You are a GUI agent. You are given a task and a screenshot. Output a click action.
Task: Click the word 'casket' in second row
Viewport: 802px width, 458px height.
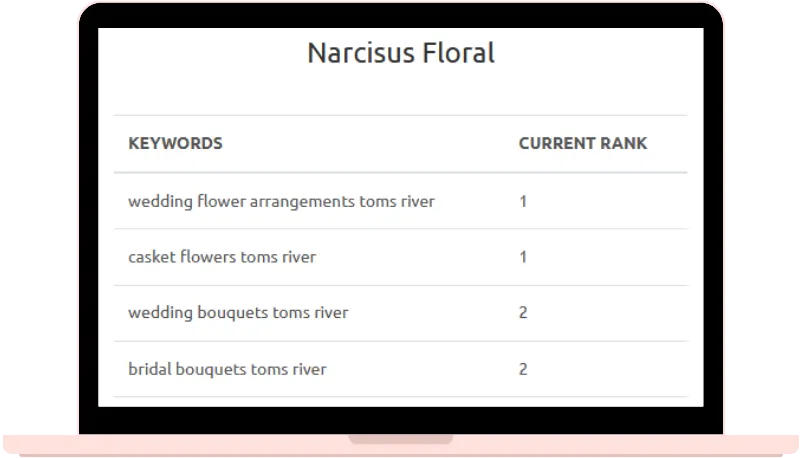(152, 257)
